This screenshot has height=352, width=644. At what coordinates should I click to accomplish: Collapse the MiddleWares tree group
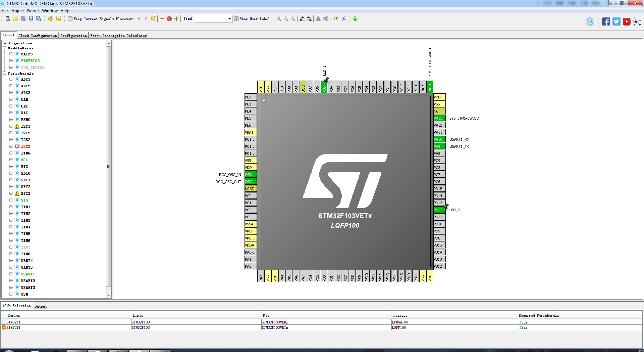[x=5, y=48]
